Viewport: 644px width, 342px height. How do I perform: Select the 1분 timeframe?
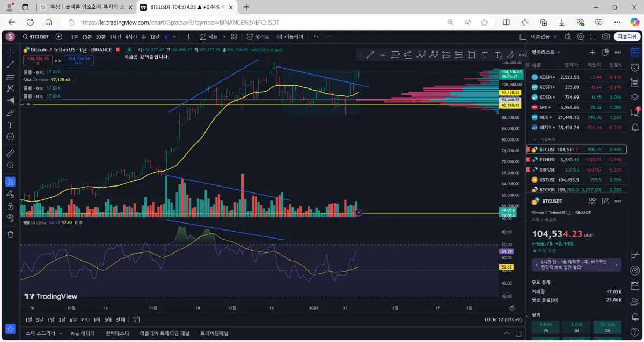pos(74,36)
